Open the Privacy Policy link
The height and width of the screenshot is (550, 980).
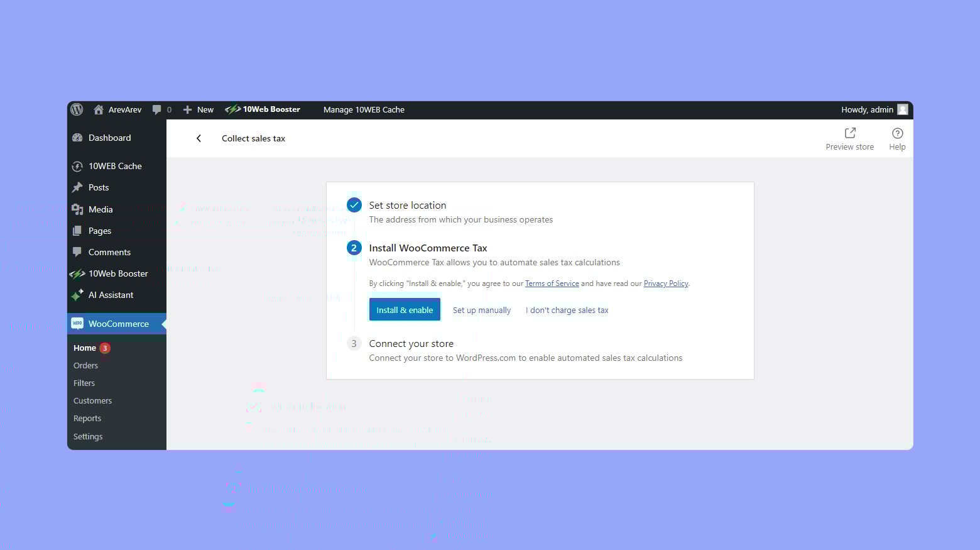point(666,283)
